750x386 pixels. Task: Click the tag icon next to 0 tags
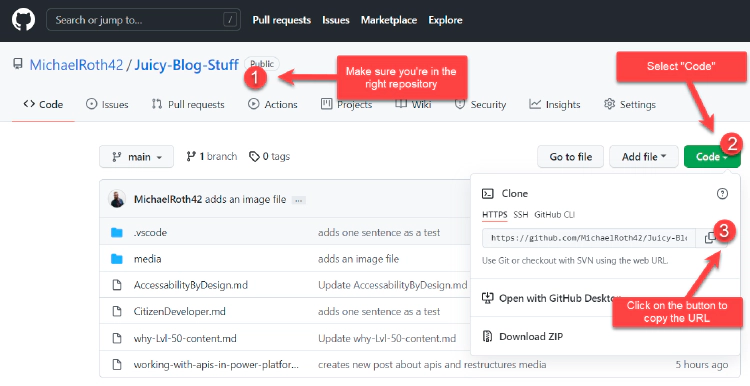tap(254, 157)
